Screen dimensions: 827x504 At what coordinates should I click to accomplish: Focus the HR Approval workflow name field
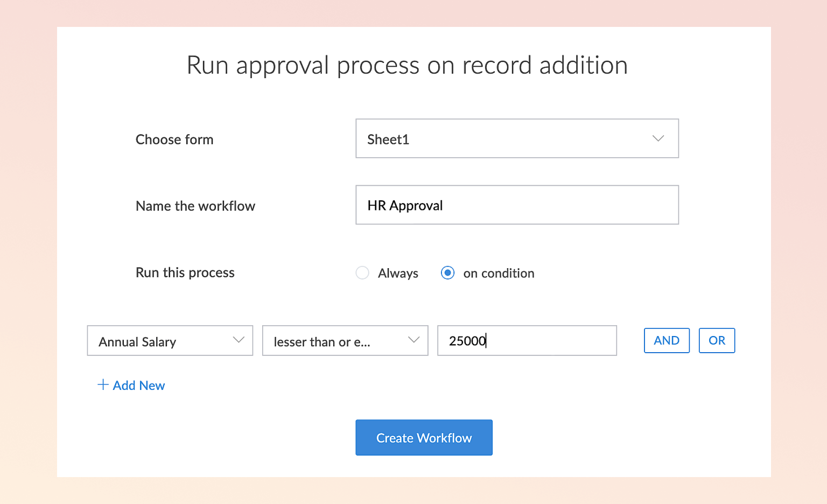tap(517, 205)
